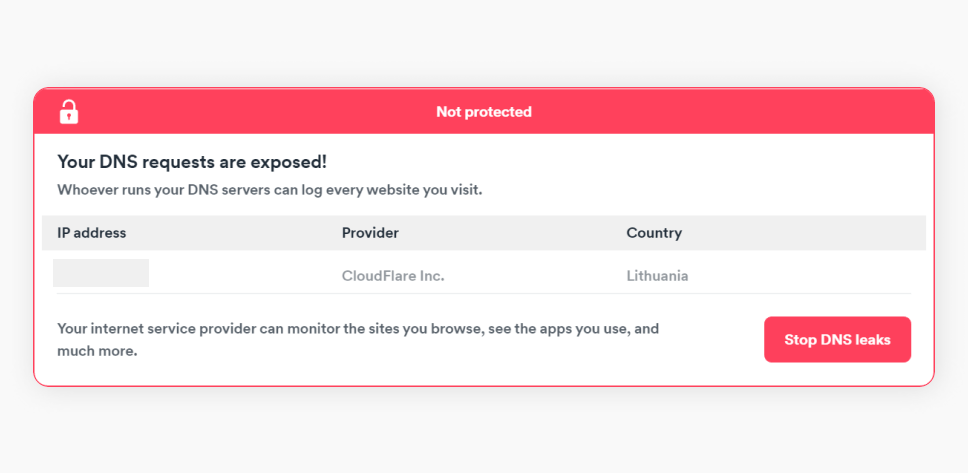Click the red banner area beside the padlock

pos(247,112)
